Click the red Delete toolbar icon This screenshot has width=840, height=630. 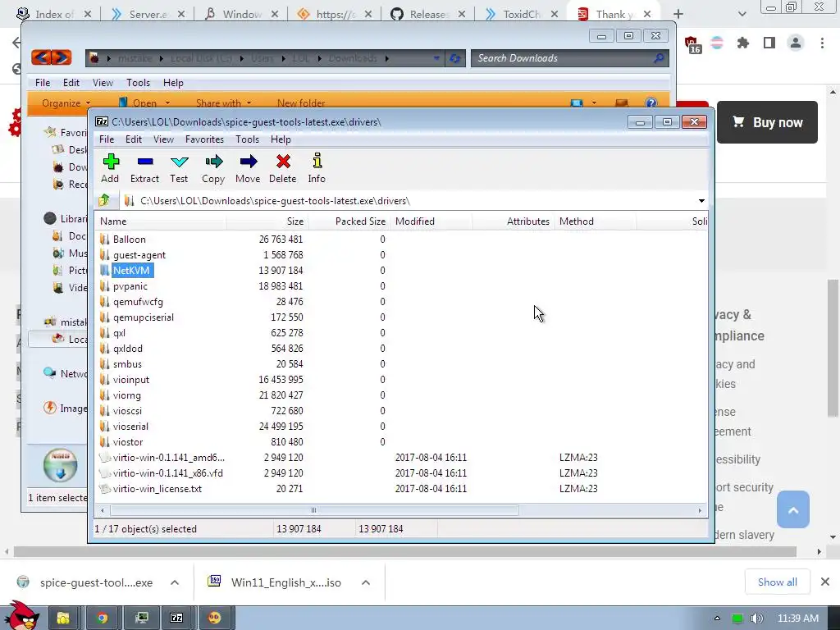[x=283, y=168]
